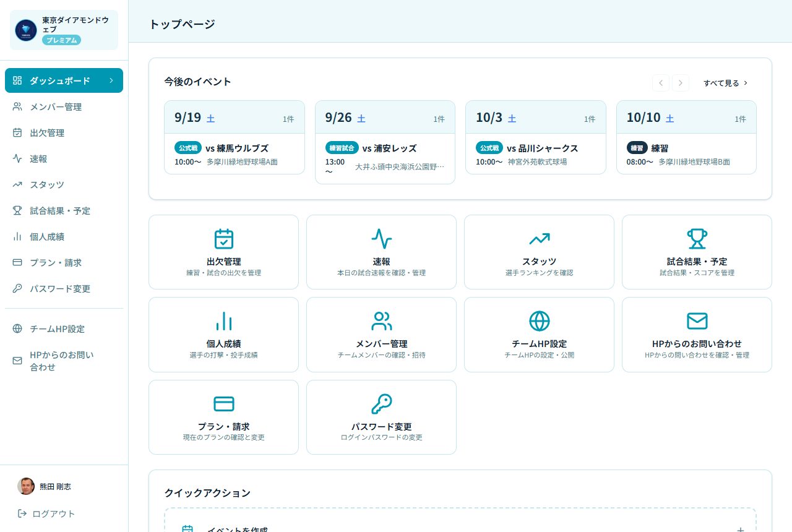Open 速報 in the sidebar menu
The height and width of the screenshot is (532, 792).
[x=64, y=159]
